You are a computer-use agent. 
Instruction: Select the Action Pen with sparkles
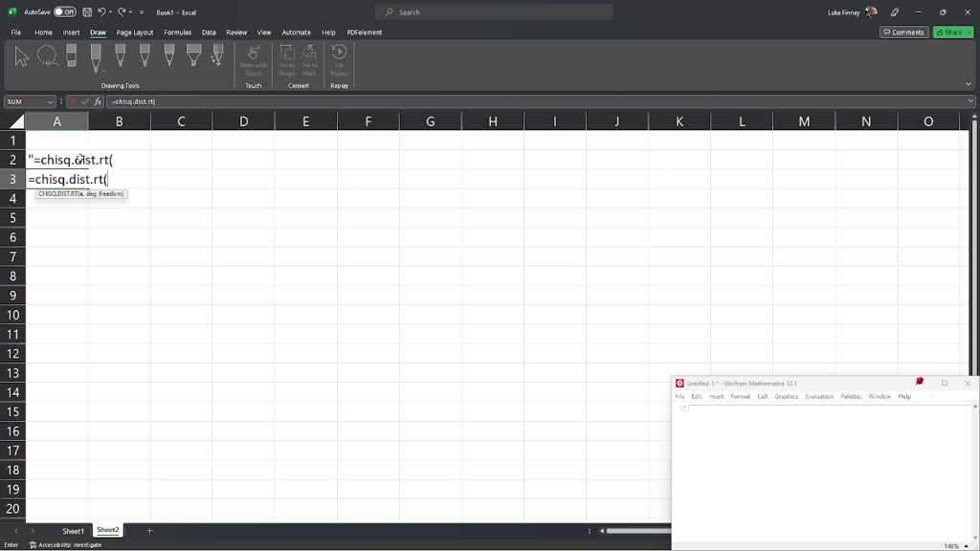[217, 55]
